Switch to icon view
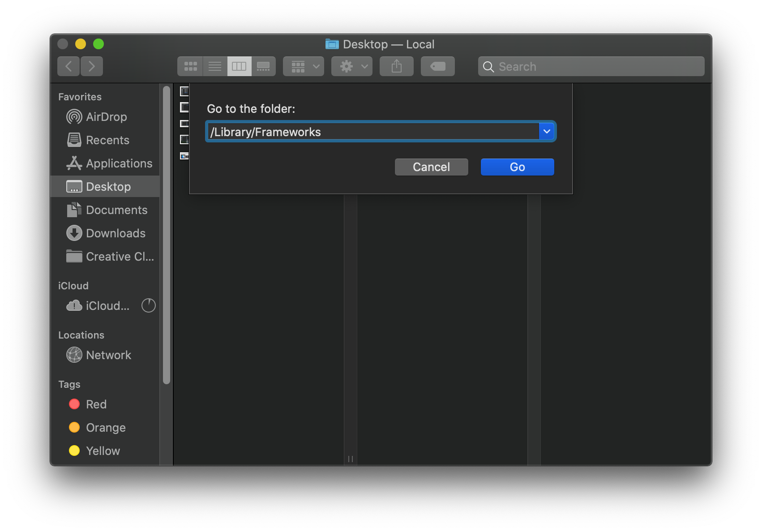Viewport: 762px width, 532px height. 190,66
